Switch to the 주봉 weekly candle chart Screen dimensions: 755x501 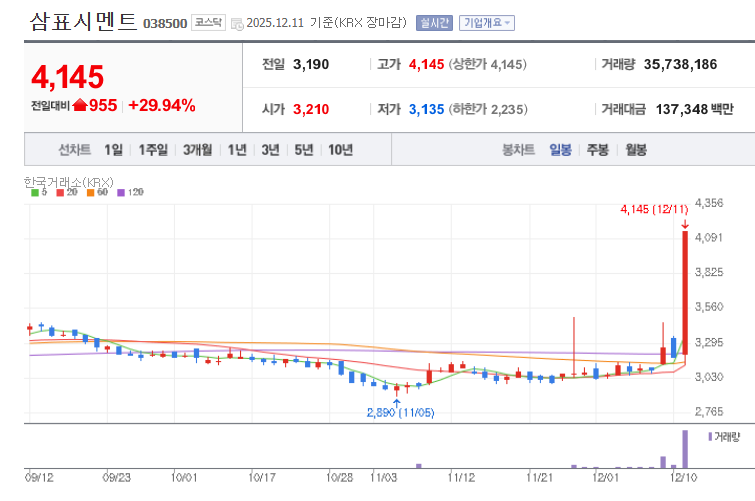[598, 150]
